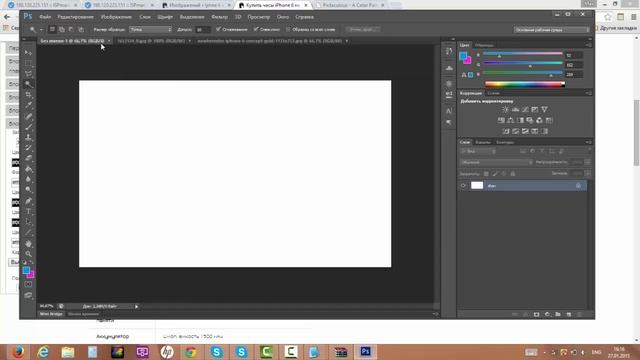The width and height of the screenshot is (640, 360).
Task: Select the Zoom tool in toolbox
Action: [x=28, y=254]
